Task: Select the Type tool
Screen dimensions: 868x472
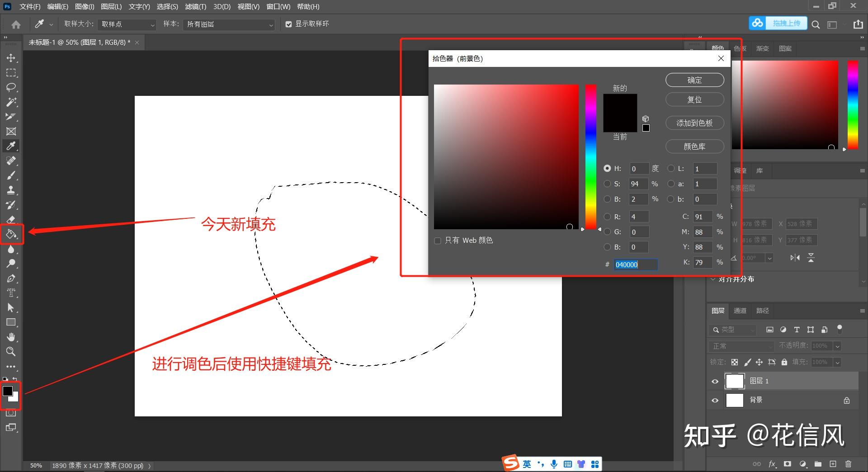Action: 11,293
